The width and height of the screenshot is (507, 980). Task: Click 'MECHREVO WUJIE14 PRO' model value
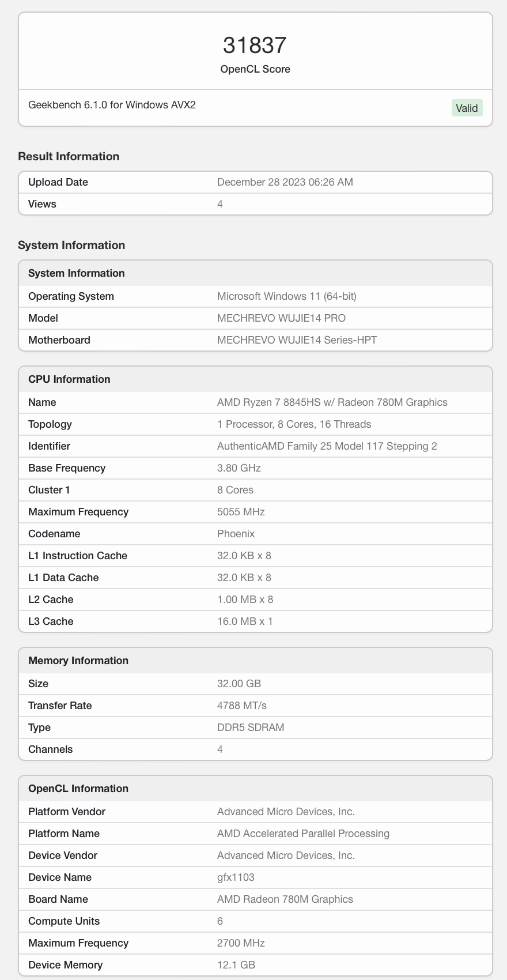(x=282, y=318)
